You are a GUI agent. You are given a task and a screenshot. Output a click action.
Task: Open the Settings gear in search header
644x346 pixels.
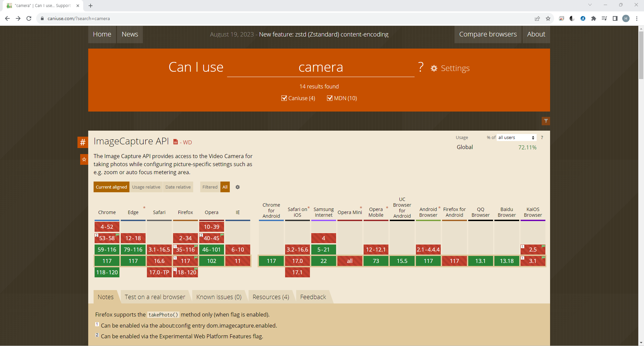click(x=450, y=68)
